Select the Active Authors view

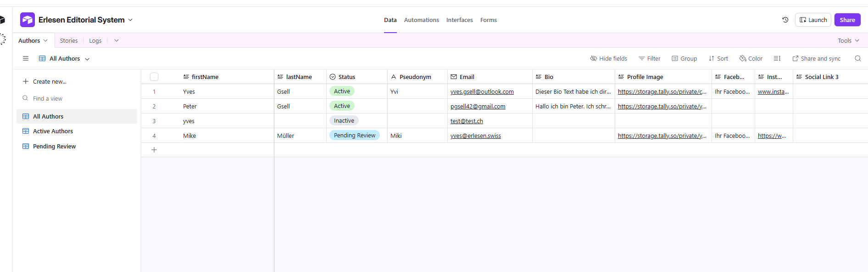click(53, 131)
